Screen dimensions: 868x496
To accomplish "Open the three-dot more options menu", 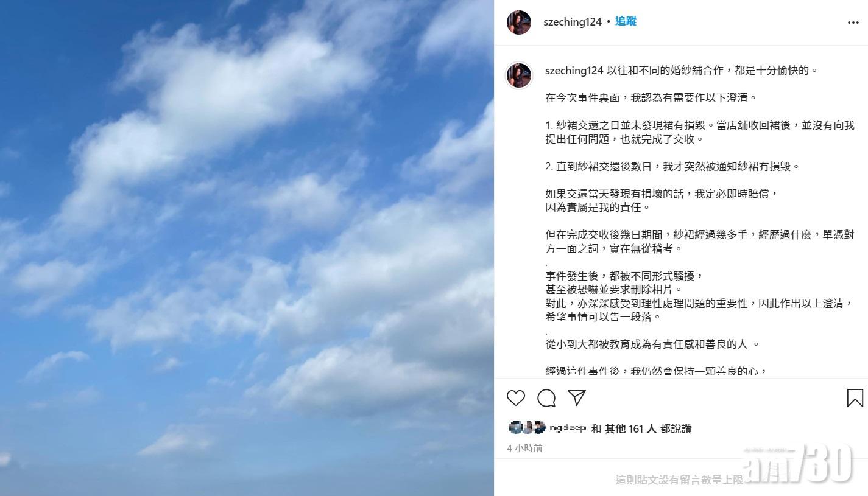I will 853,23.
